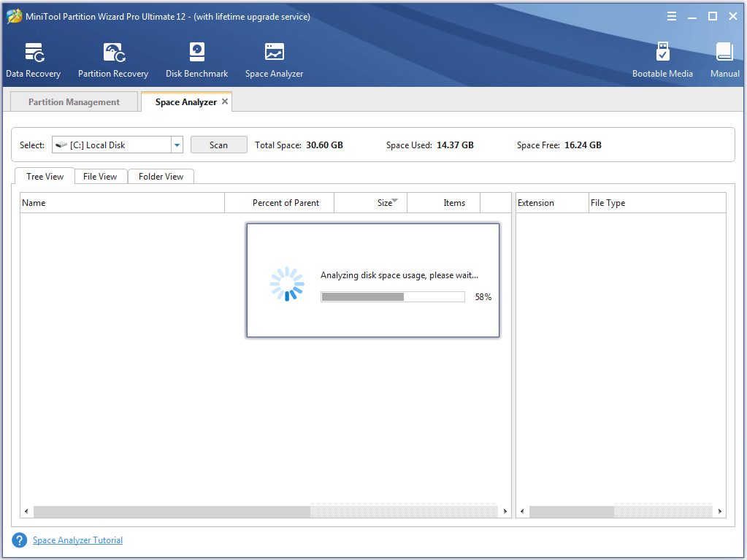Viewport: 747px width, 560px height.
Task: Click the right pane scroll-left arrow
Action: [x=522, y=511]
